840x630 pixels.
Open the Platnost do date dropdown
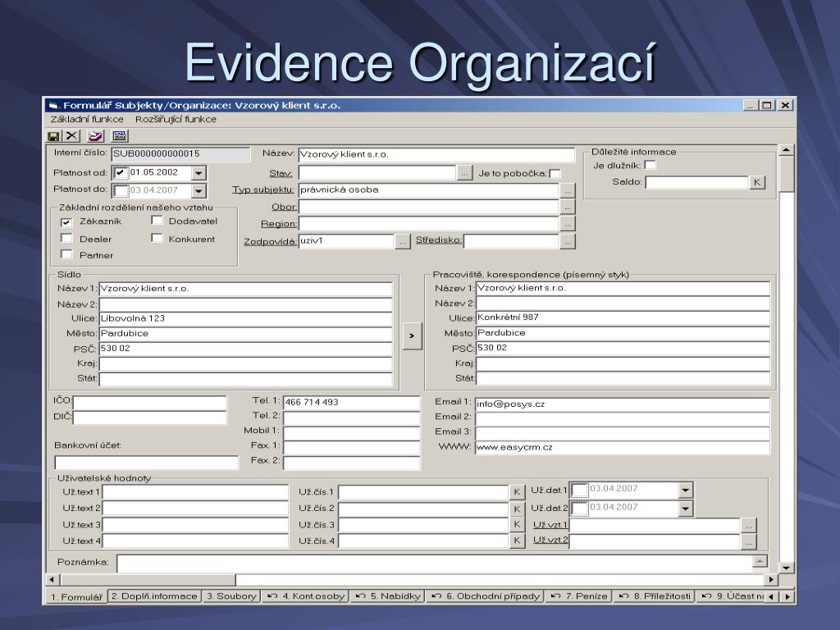[x=199, y=190]
